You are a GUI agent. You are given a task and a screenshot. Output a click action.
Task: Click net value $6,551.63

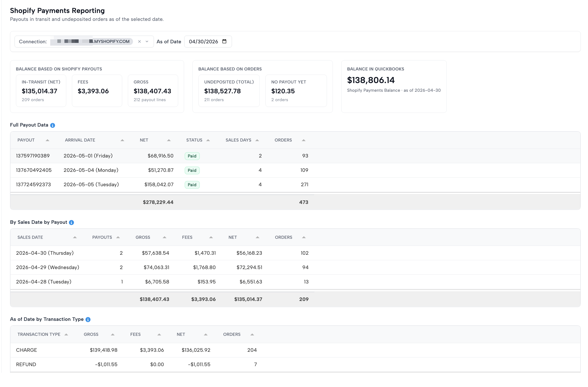click(251, 282)
